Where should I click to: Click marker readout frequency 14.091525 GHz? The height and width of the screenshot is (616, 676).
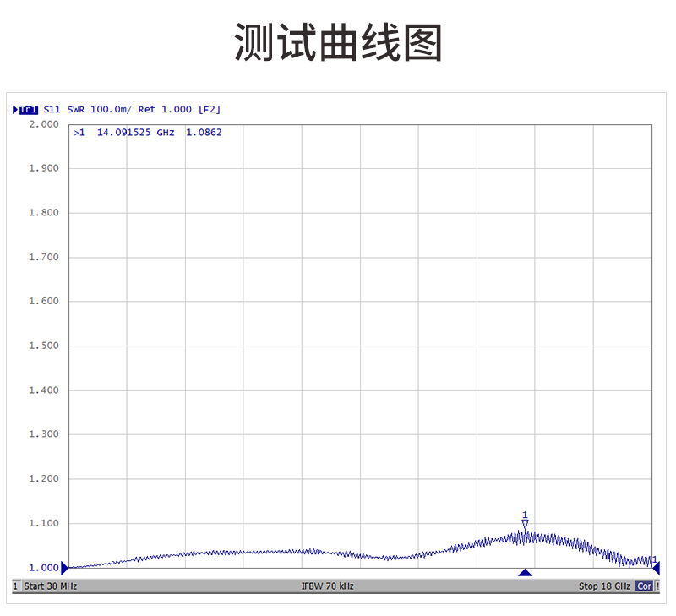[x=135, y=133]
